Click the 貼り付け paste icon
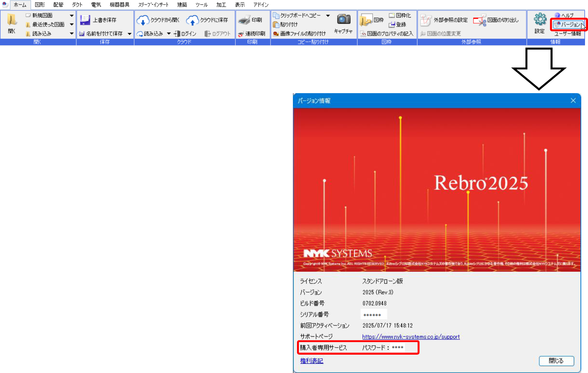The width and height of the screenshot is (588, 373). (276, 25)
